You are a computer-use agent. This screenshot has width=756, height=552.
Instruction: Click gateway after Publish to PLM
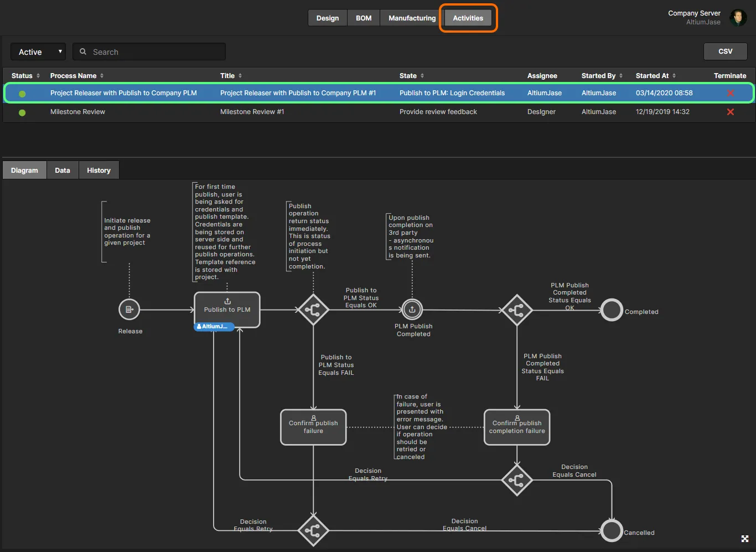[x=313, y=309]
